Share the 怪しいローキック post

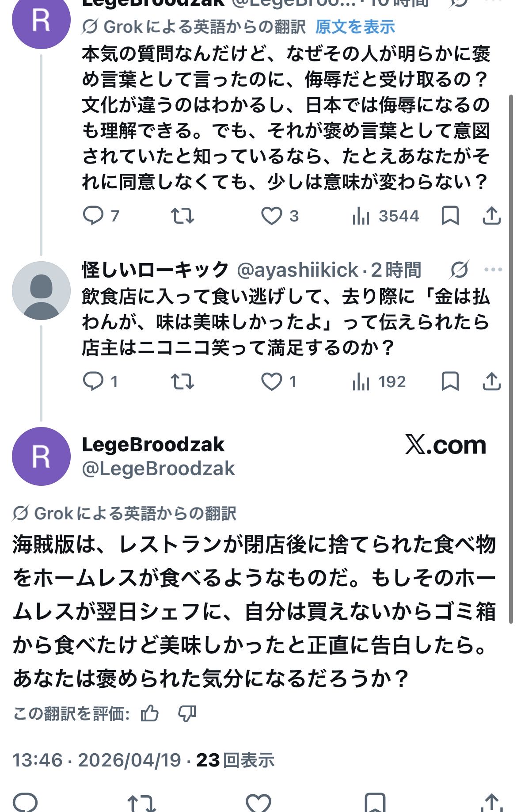pos(491,381)
